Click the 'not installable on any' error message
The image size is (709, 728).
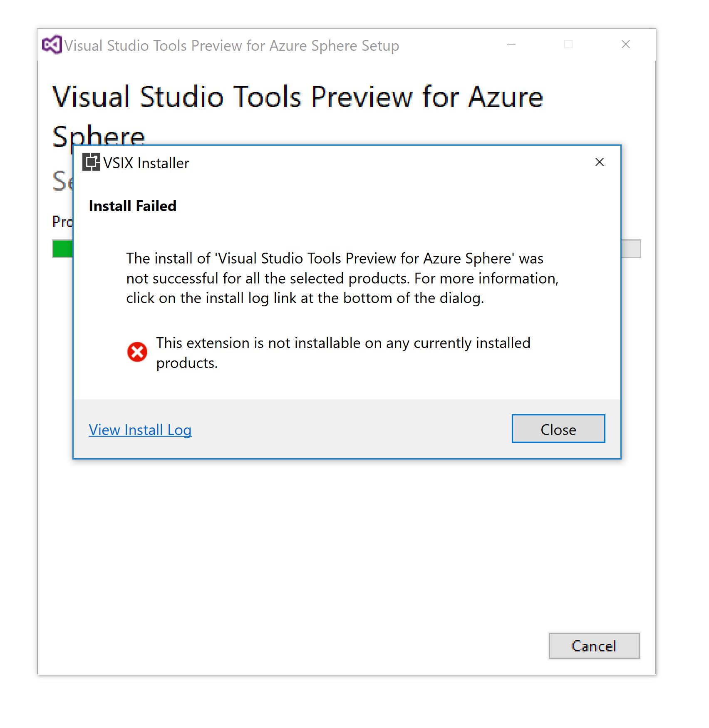343,353
